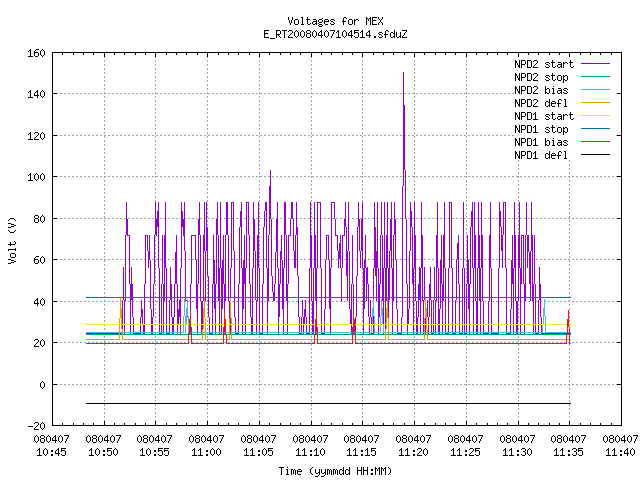
Task: Click the x-axis time label 11:10
Action: point(310,452)
